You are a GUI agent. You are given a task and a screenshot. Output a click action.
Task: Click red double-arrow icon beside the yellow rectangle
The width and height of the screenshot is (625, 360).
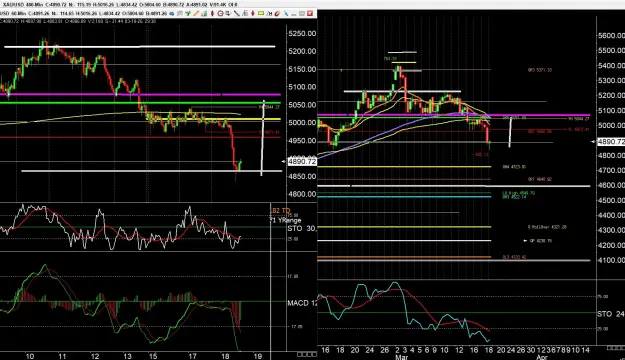[x=253, y=14]
